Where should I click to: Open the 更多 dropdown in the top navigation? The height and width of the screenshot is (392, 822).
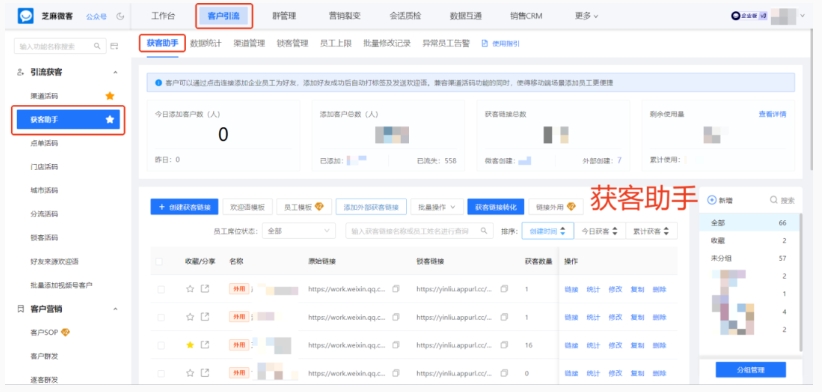pyautogui.click(x=586, y=16)
